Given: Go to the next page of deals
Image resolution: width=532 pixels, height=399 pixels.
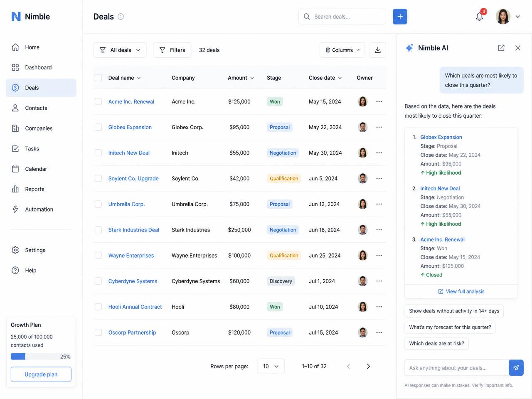Looking at the screenshot, I should click(x=368, y=366).
